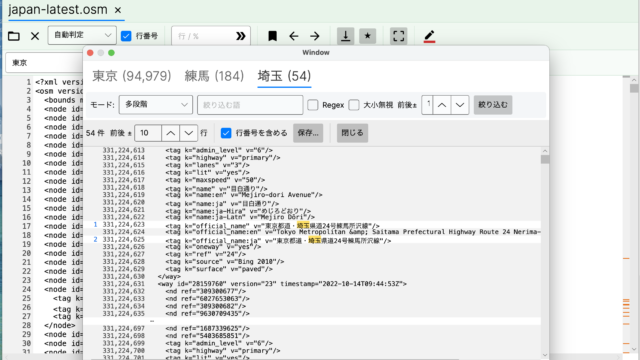
Task: Go to next bookmark with right arrow
Action: [x=315, y=36]
